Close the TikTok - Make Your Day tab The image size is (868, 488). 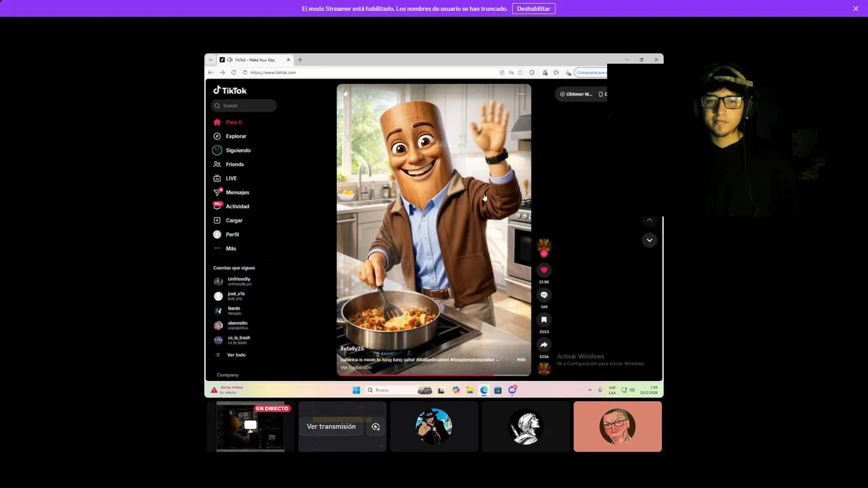288,60
